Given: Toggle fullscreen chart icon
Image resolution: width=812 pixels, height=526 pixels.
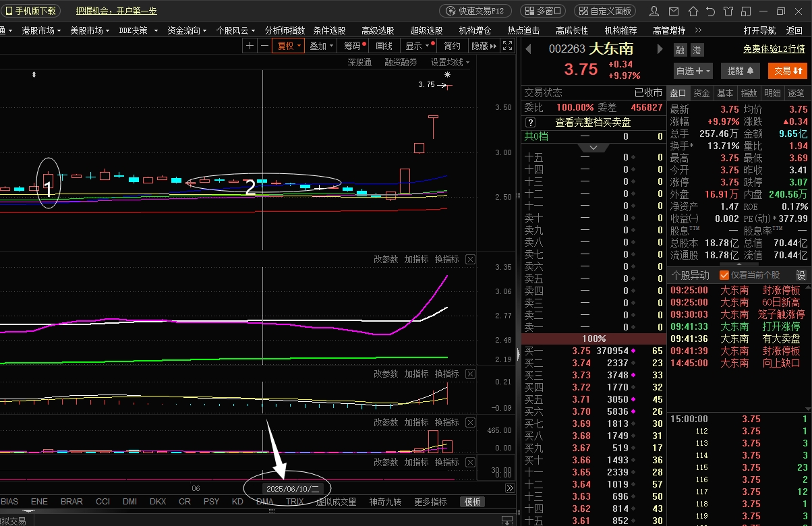Looking at the screenshot, I should click(x=508, y=46).
